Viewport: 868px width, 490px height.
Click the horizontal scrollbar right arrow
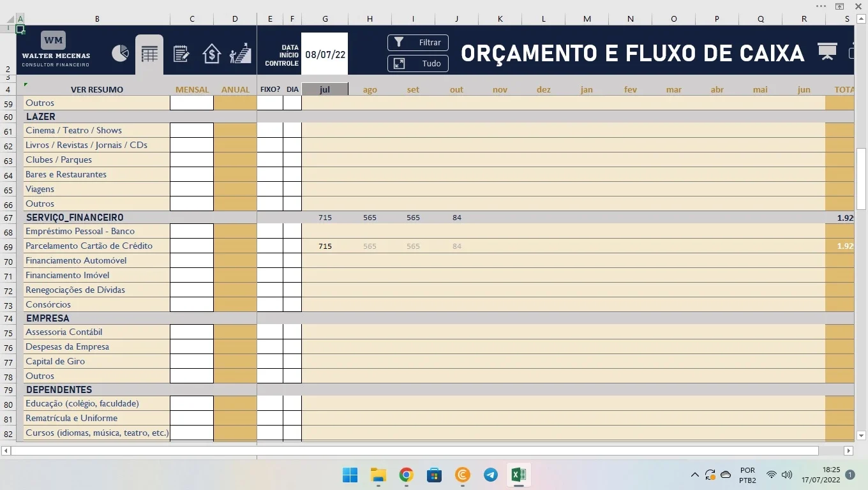(x=848, y=450)
